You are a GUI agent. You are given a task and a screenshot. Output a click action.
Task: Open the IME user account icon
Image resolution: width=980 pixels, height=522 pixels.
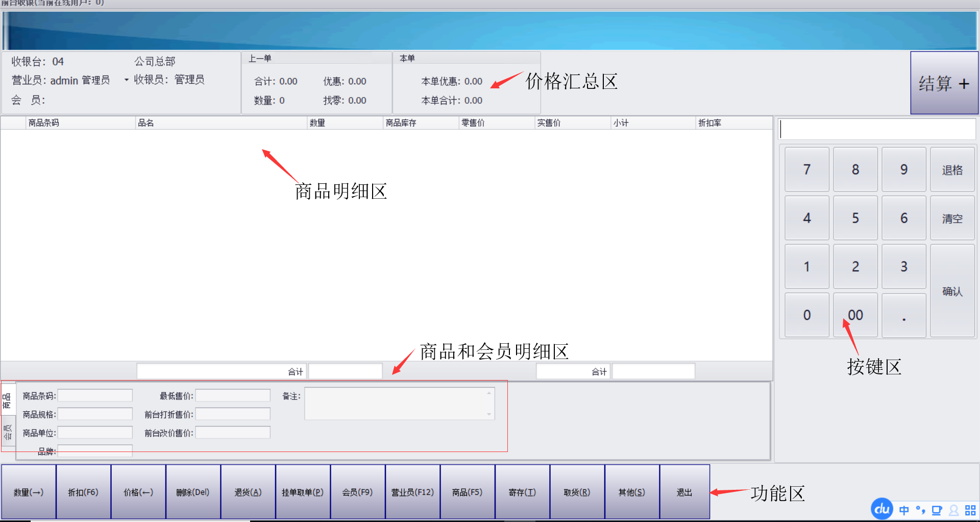953,510
